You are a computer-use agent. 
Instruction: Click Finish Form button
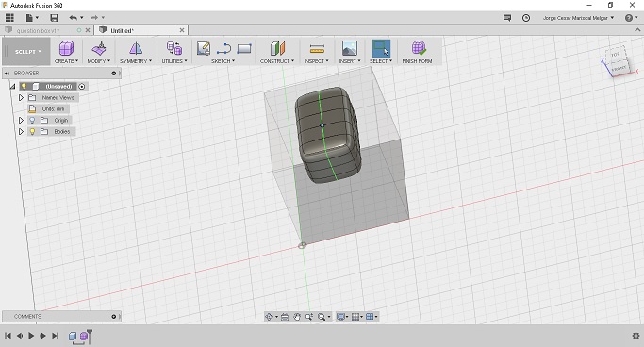[x=418, y=52]
